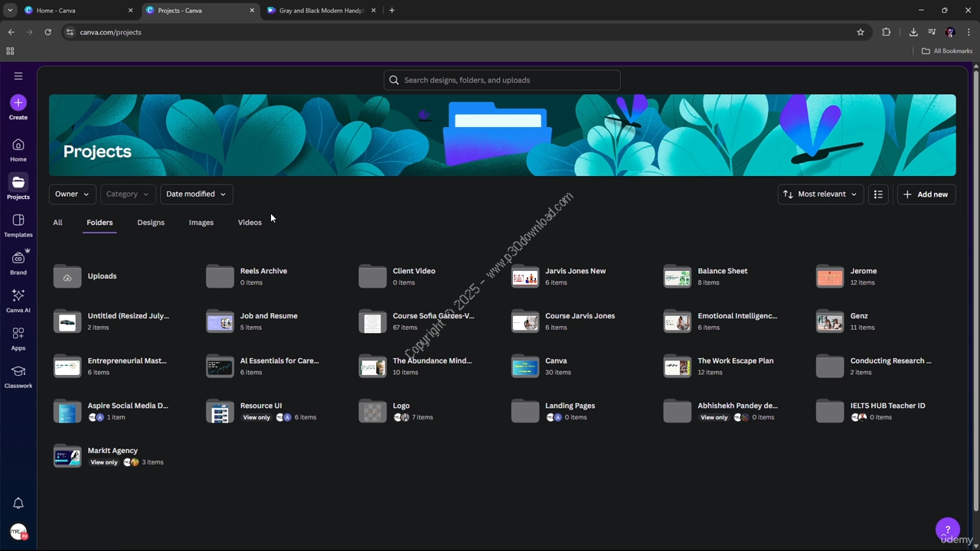Close the Home - Canva browser tab
The image size is (980, 551).
click(x=130, y=11)
